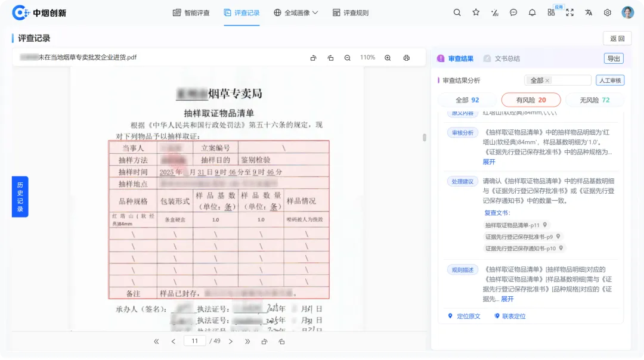This screenshot has width=644, height=360.
Task: Open the notification bell
Action: point(532,13)
